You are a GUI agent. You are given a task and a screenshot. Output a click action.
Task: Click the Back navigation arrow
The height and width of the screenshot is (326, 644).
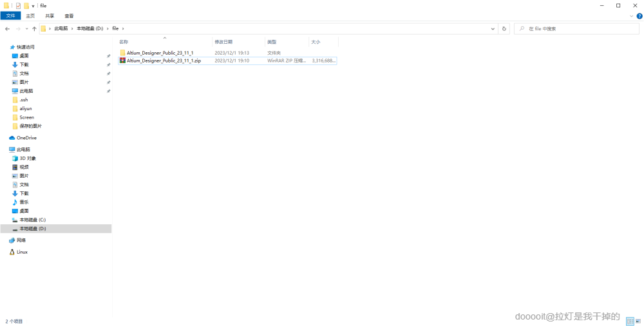[7, 29]
